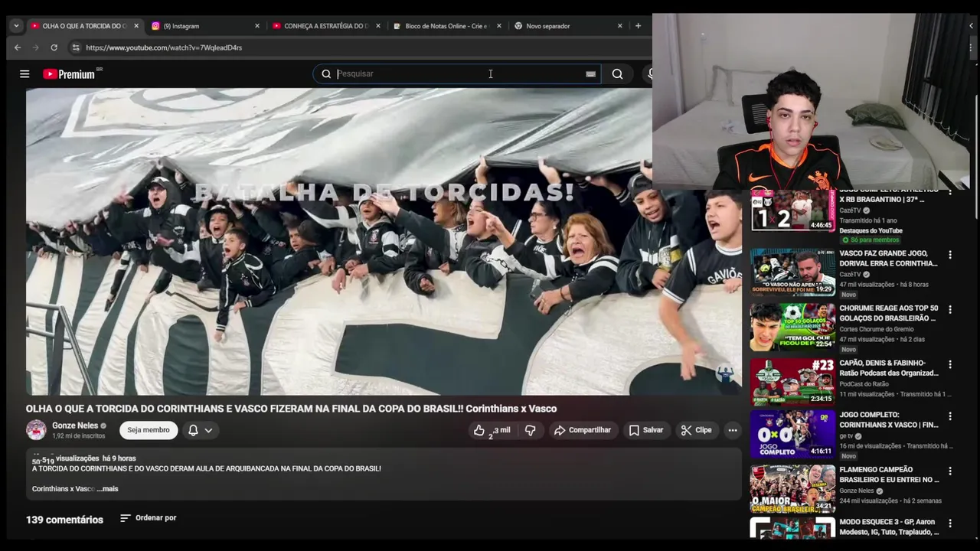Click Seja membro button
This screenshot has height=551, width=980.
[x=149, y=430]
